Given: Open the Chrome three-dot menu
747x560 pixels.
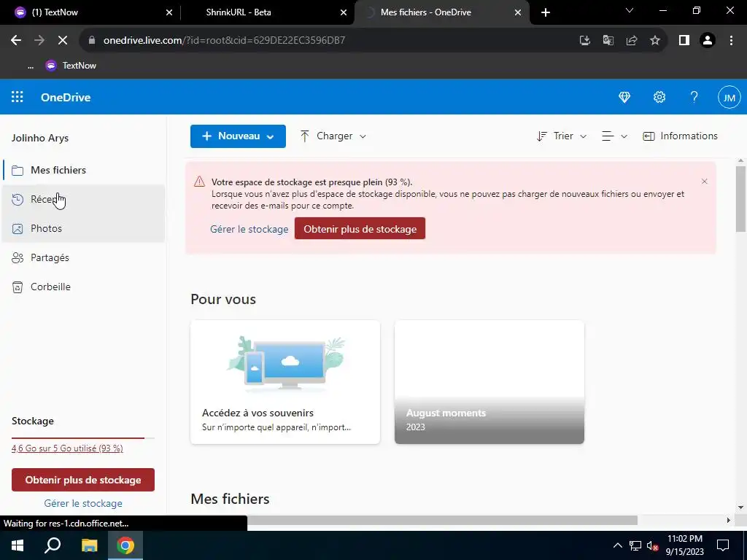Looking at the screenshot, I should coord(731,41).
